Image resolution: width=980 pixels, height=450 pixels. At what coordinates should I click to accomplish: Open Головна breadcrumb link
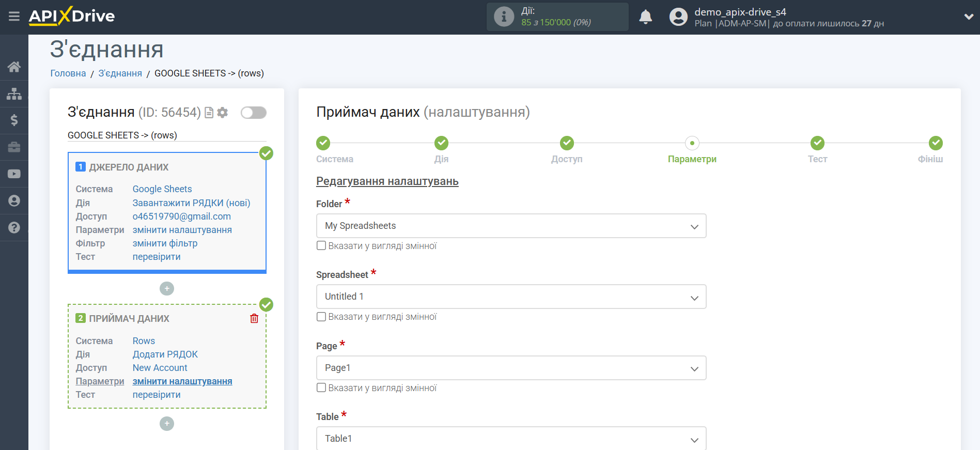68,73
